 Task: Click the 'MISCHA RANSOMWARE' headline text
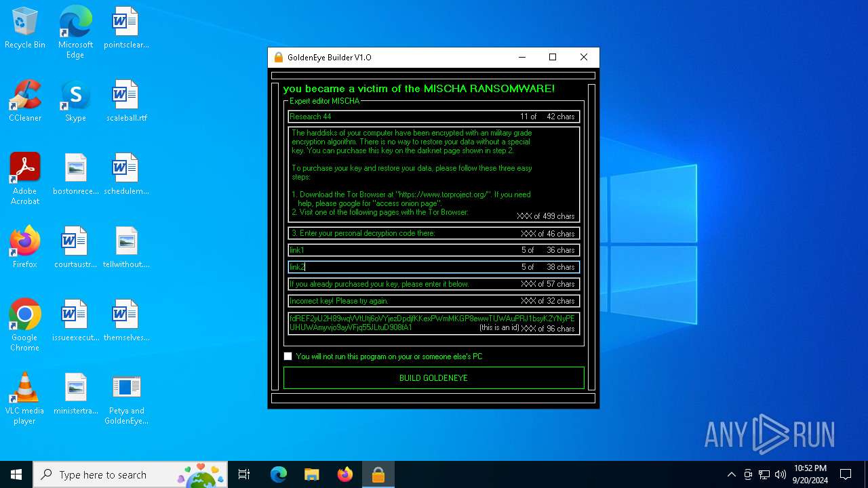point(489,89)
